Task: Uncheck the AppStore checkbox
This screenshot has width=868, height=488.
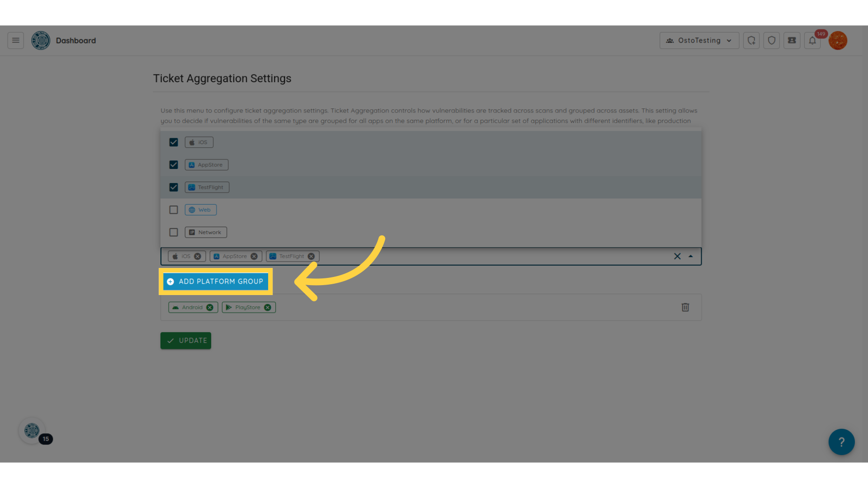Action: (174, 165)
